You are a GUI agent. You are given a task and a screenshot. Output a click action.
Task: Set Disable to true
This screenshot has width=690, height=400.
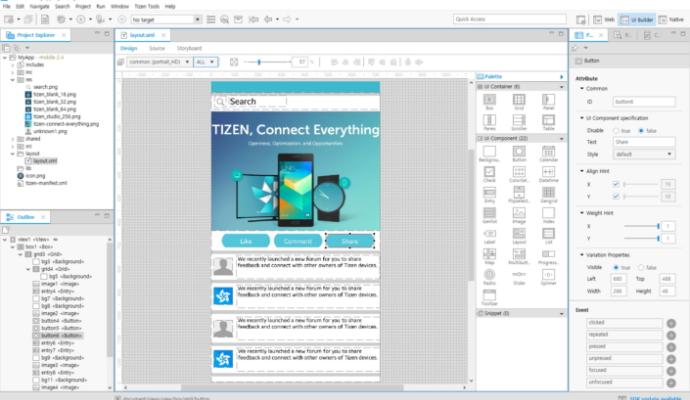615,131
